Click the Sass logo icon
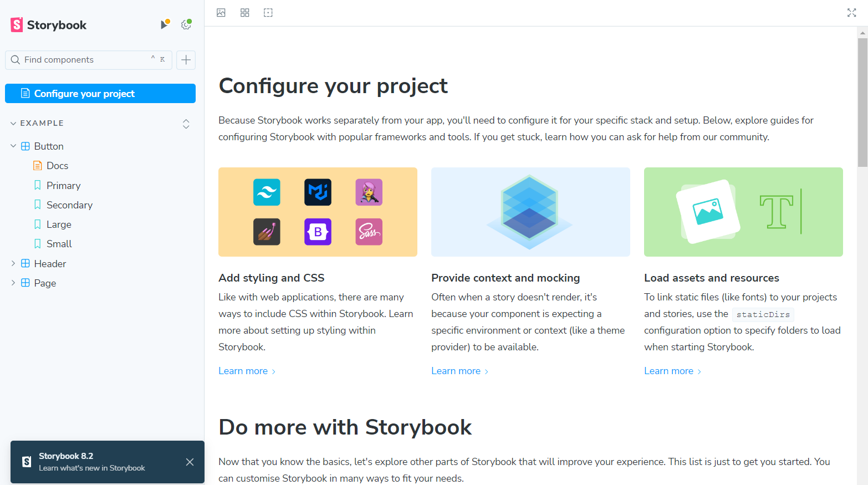Viewport: 868px width, 485px height. pos(369,232)
